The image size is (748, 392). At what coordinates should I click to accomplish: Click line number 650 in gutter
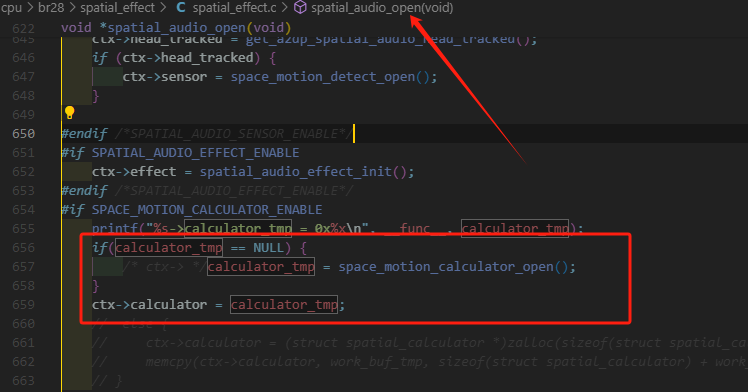23,134
